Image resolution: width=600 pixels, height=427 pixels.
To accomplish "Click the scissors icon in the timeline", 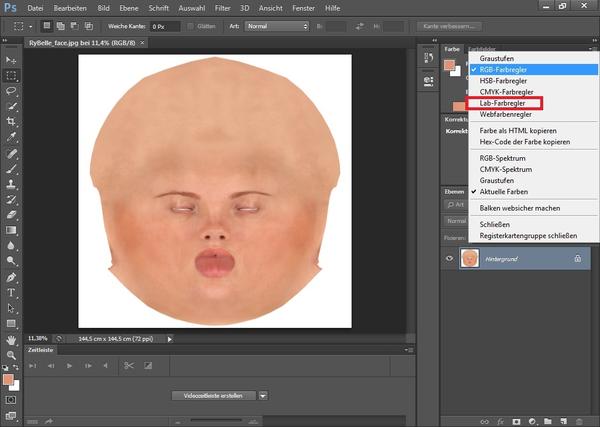I will (128, 366).
